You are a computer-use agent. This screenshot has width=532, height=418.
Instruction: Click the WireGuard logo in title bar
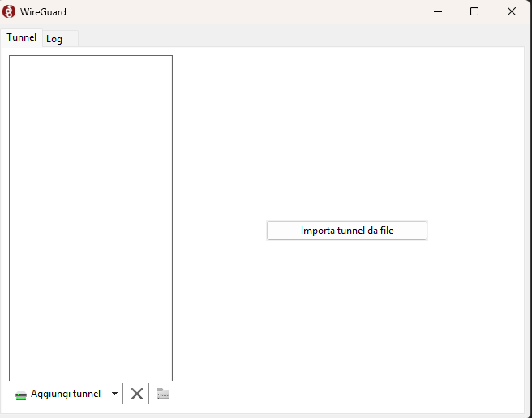click(10, 11)
